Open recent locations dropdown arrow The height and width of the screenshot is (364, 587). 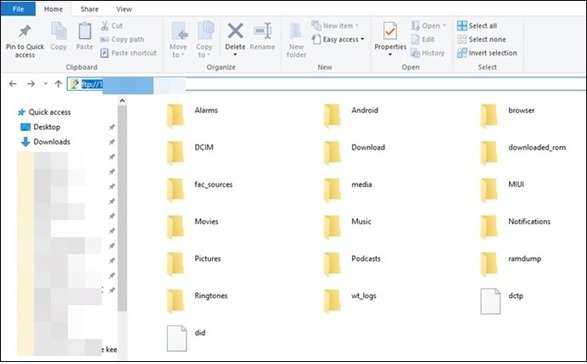pos(46,84)
